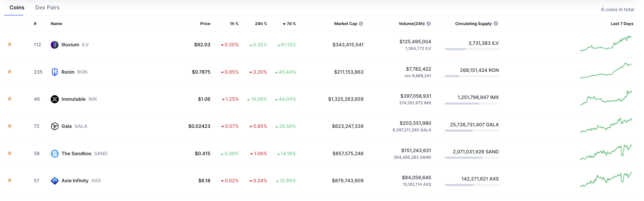Switch to the Dex Pairs tab
The height and width of the screenshot is (201, 644).
point(47,8)
